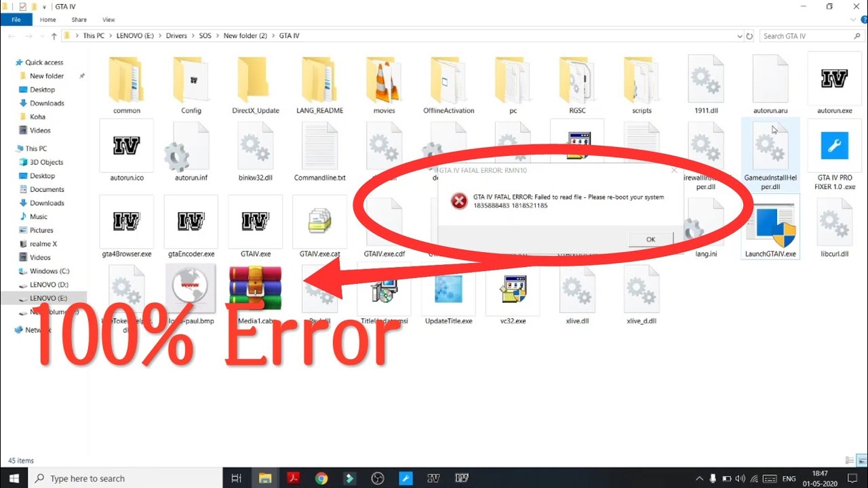Open Adobe Acrobat from the taskbar
This screenshot has height=488, width=868.
[x=293, y=478]
